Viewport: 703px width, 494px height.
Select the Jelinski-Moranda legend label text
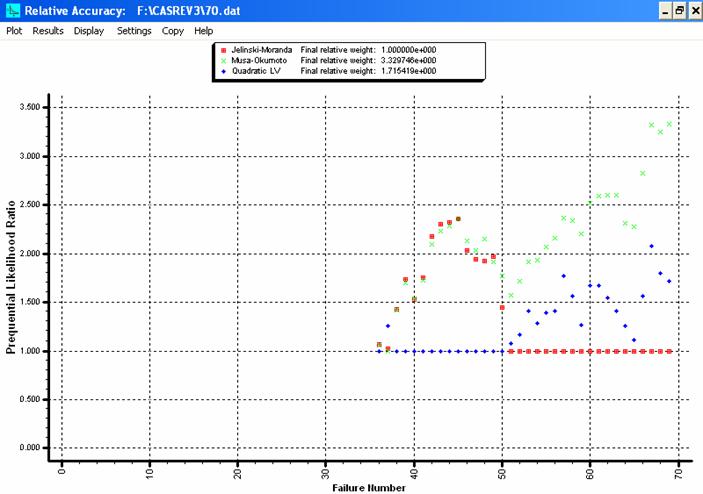click(262, 49)
